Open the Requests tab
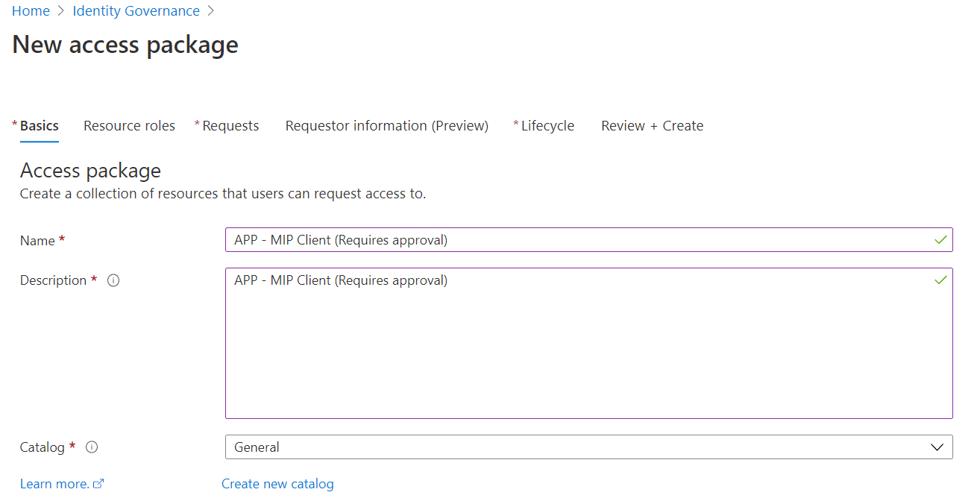 pyautogui.click(x=230, y=126)
